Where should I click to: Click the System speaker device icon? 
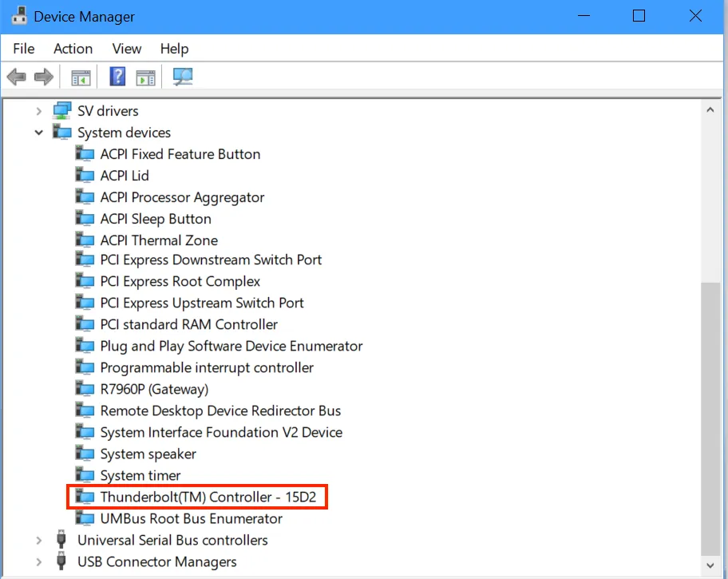(x=85, y=453)
